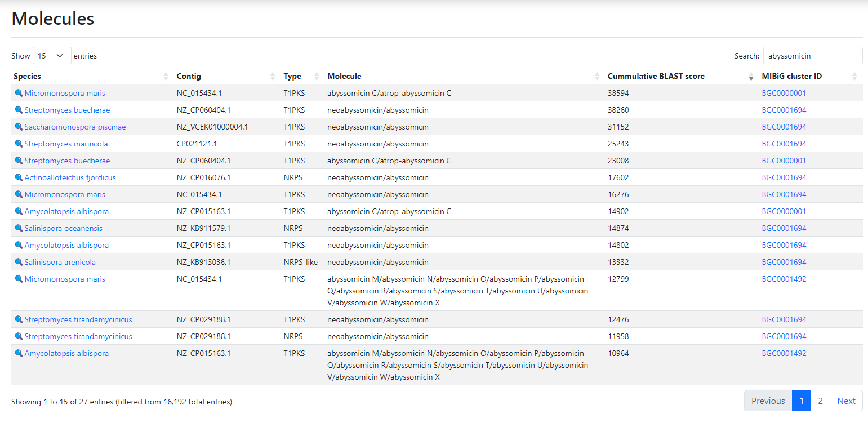Click abyssomicin M–X molecule text in 12799 row

457,291
